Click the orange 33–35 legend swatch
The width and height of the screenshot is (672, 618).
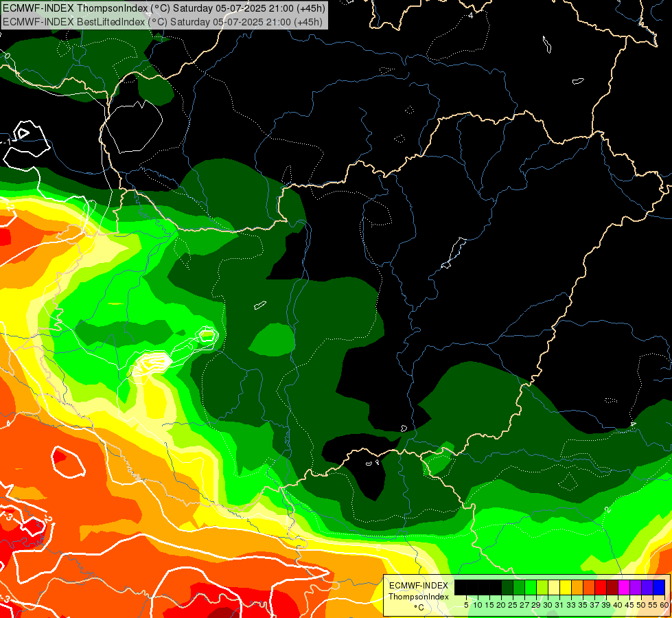[577, 587]
